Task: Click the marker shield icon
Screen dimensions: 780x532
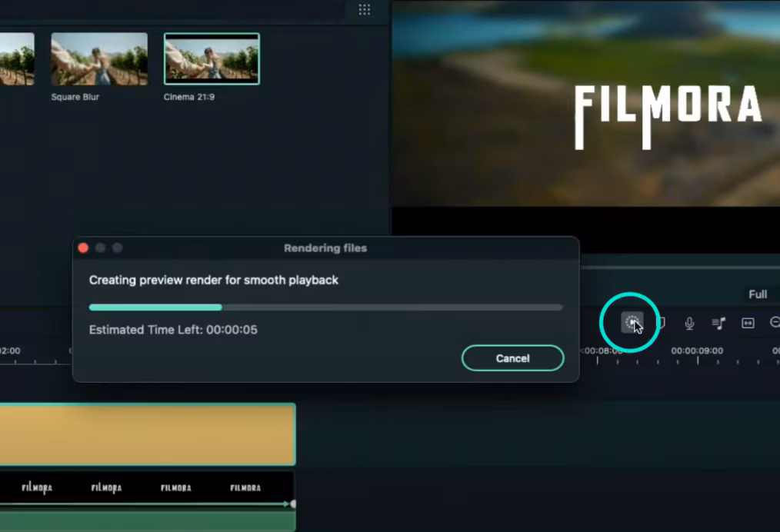Action: tap(662, 323)
